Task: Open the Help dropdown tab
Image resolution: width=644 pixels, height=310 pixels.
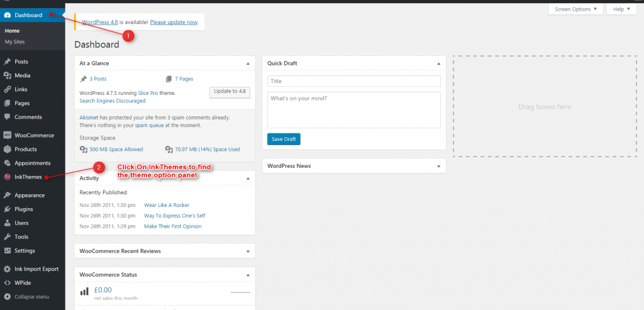Action: click(621, 9)
